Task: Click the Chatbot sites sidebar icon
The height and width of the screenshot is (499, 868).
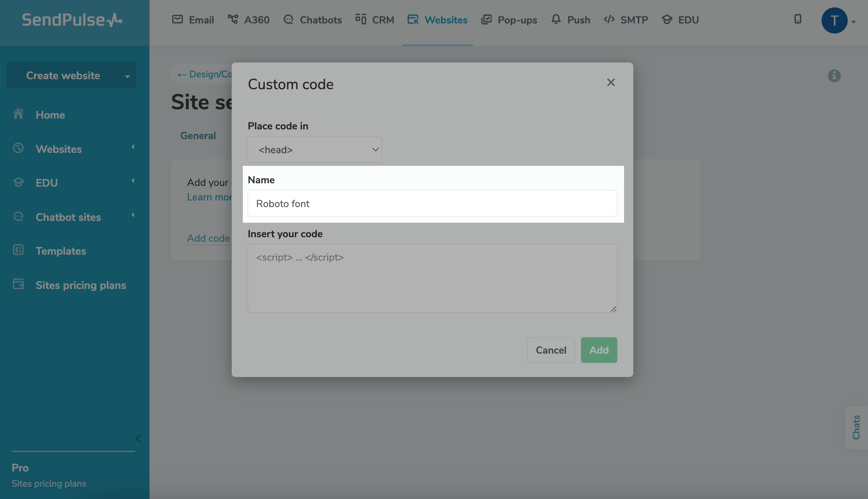Action: [18, 216]
